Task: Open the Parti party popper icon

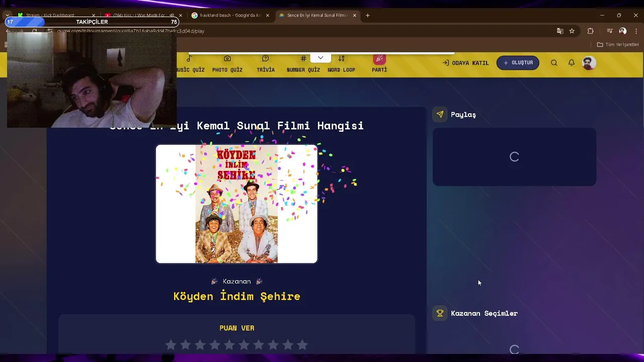Action: pyautogui.click(x=379, y=59)
